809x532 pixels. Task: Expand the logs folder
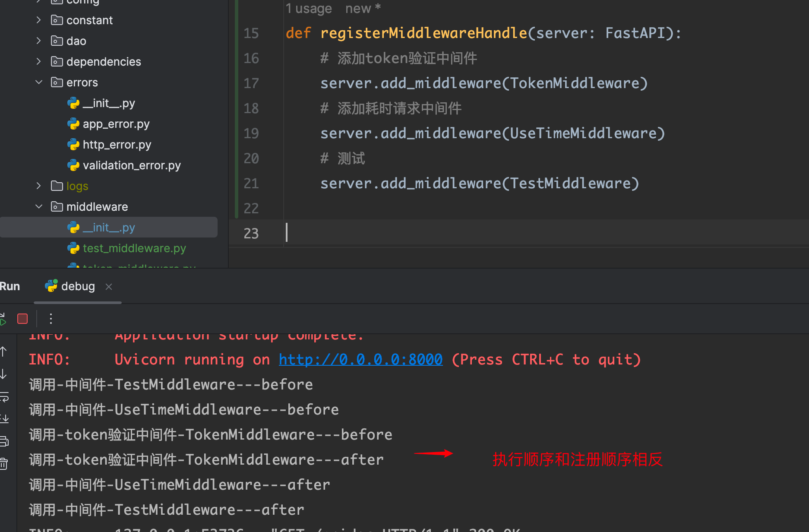(39, 186)
